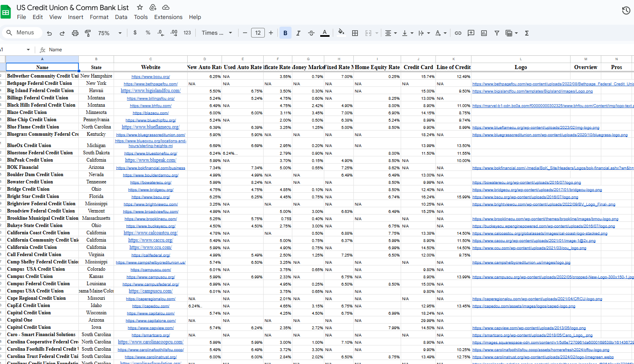Open the fill color picker
This screenshot has height=364, width=634.
pyautogui.click(x=341, y=32)
